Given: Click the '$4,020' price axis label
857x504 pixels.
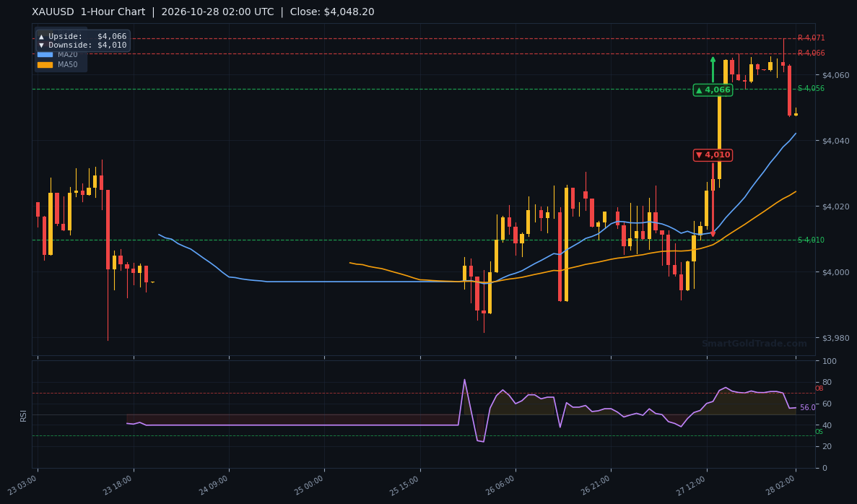Looking at the screenshot, I should [x=835, y=207].
